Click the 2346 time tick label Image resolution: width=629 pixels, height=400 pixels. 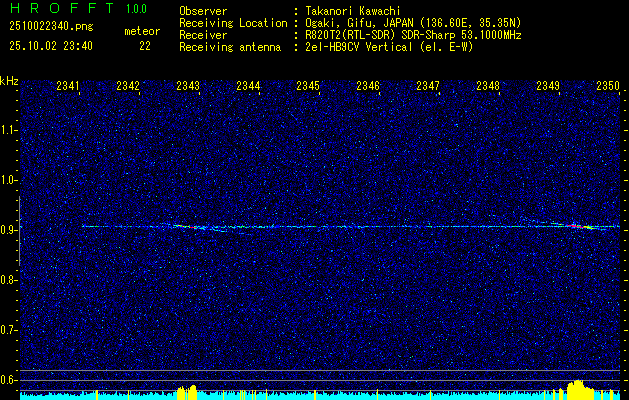368,86
